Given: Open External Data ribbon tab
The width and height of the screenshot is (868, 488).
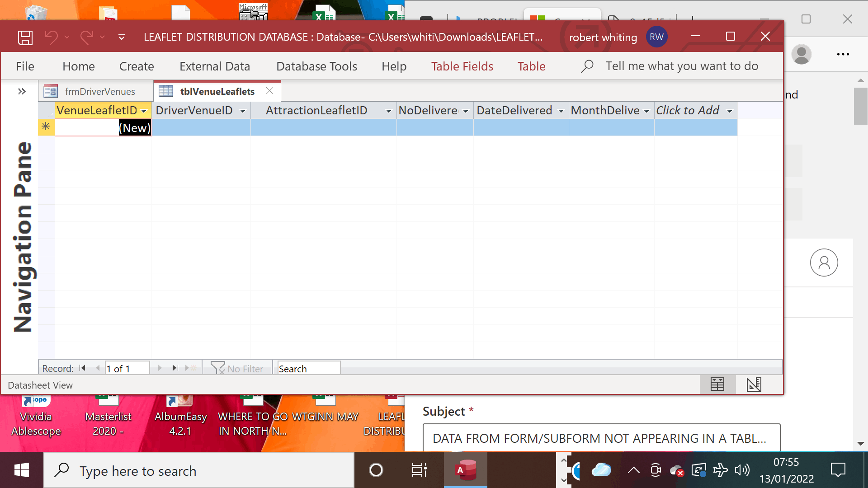Looking at the screenshot, I should pos(215,66).
